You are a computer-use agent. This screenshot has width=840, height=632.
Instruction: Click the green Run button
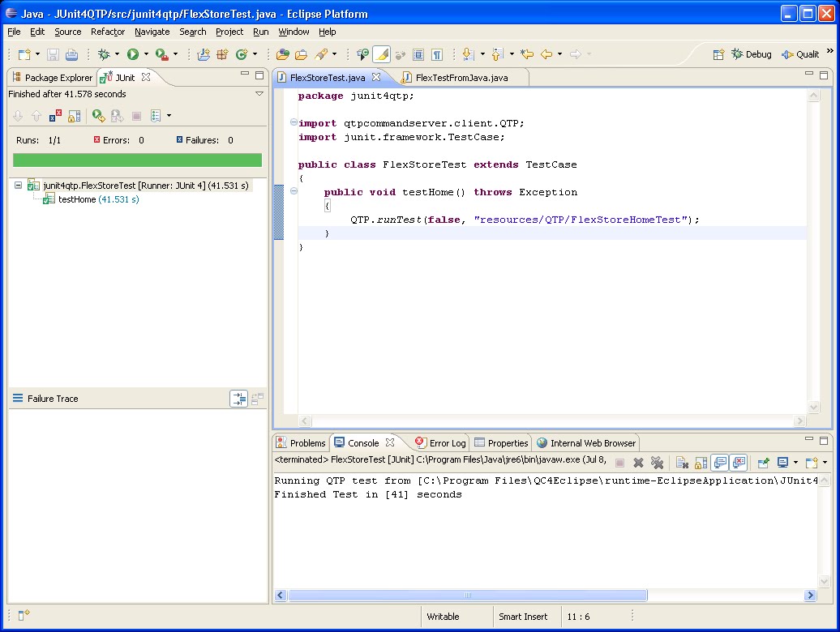133,54
